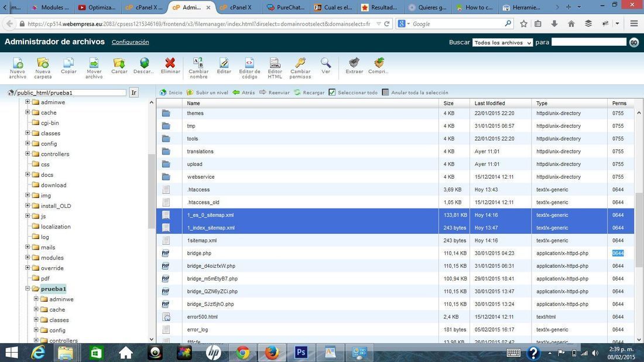The width and height of the screenshot is (644, 362).
Task: Open the Todos los archivos dropdown
Action: pos(502,42)
